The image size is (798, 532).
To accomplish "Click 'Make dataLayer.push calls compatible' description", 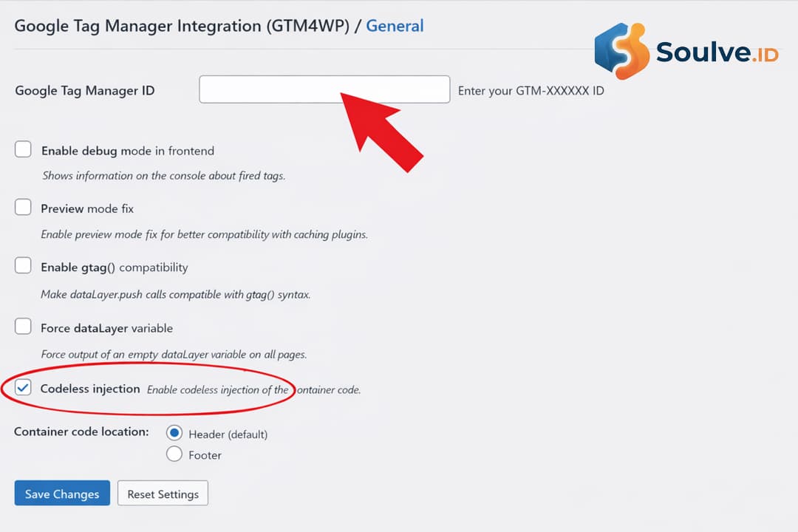I will click(176, 295).
